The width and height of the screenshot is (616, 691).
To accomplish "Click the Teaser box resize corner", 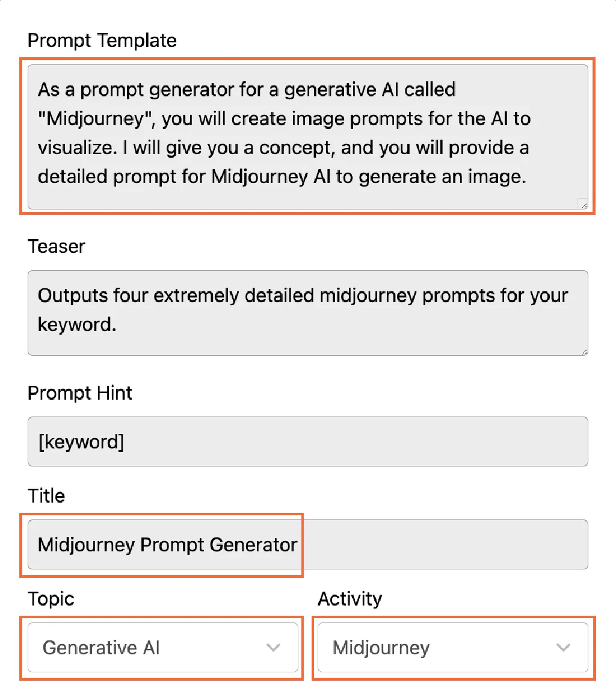I will click(x=584, y=351).
